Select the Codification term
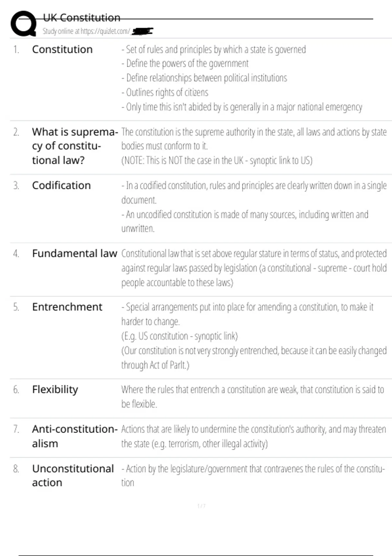Image resolution: width=392 pixels, height=556 pixels. 61,185
